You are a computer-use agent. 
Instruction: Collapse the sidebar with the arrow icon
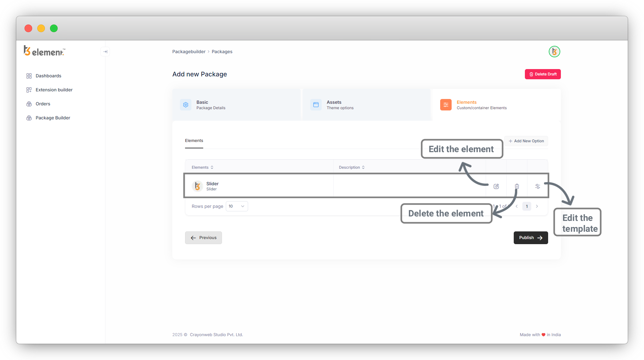[x=105, y=52]
